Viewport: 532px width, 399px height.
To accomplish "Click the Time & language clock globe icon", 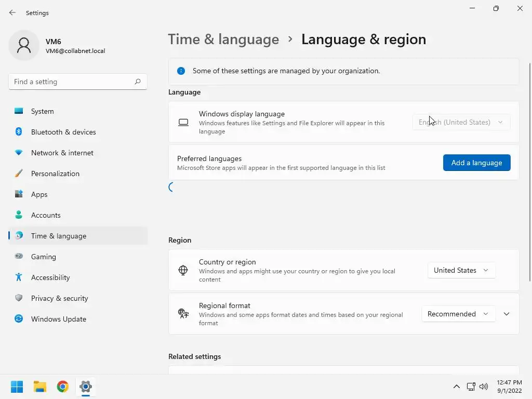I will tap(19, 235).
